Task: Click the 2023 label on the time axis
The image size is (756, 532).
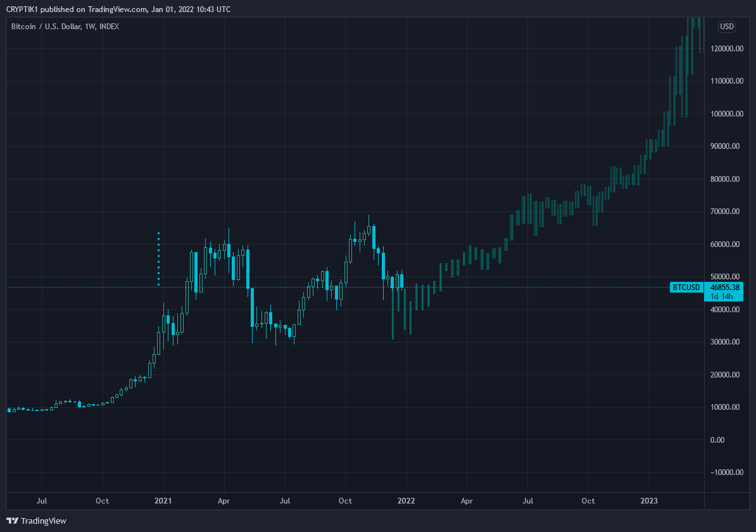Action: [x=649, y=500]
